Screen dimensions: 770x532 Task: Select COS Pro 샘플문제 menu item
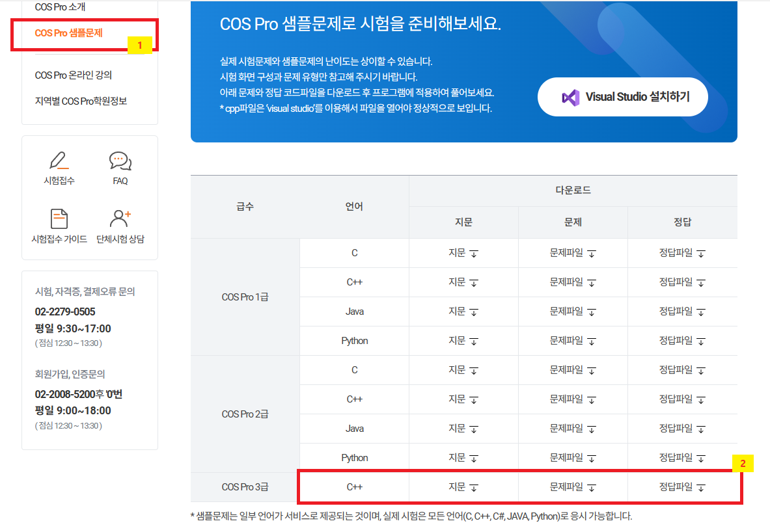(x=69, y=33)
